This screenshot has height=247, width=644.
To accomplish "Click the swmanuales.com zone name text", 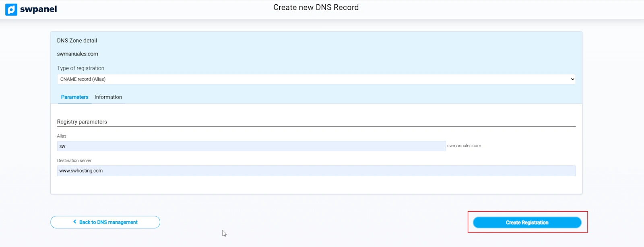I will (77, 54).
